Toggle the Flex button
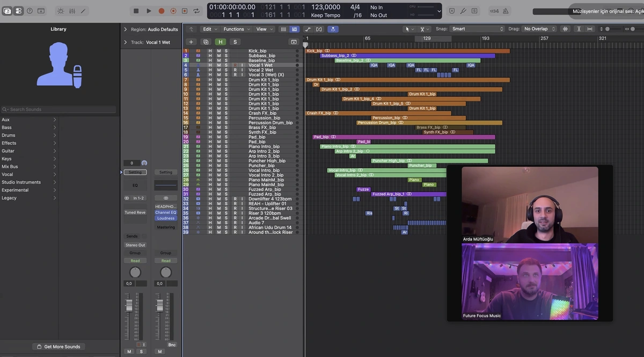 coord(319,29)
